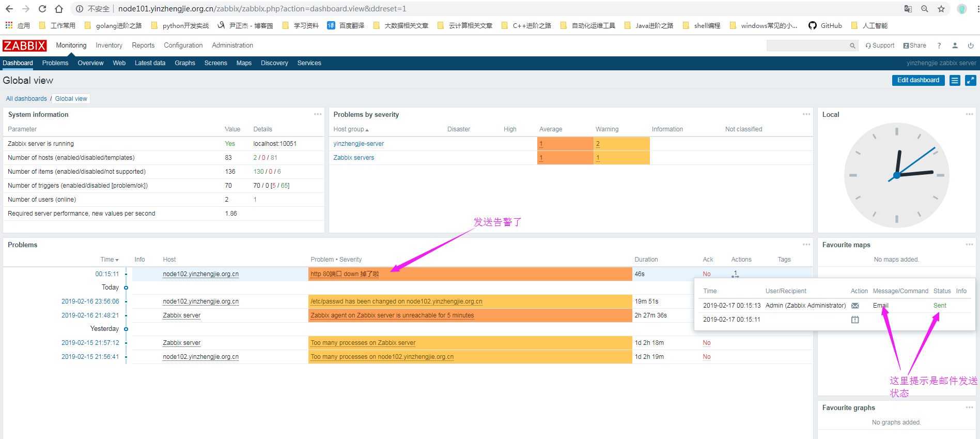Open the user profile icon

click(955, 46)
